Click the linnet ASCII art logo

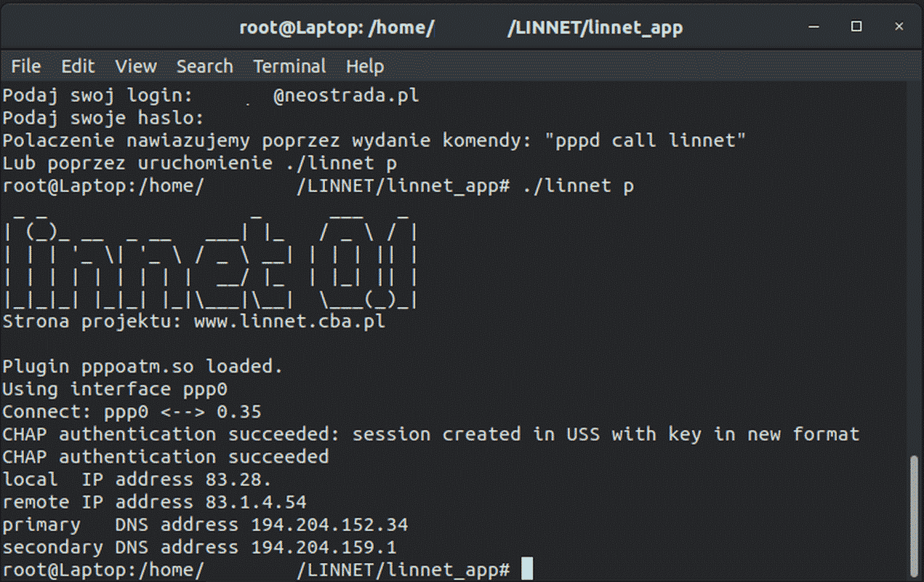pyautogui.click(x=210, y=260)
